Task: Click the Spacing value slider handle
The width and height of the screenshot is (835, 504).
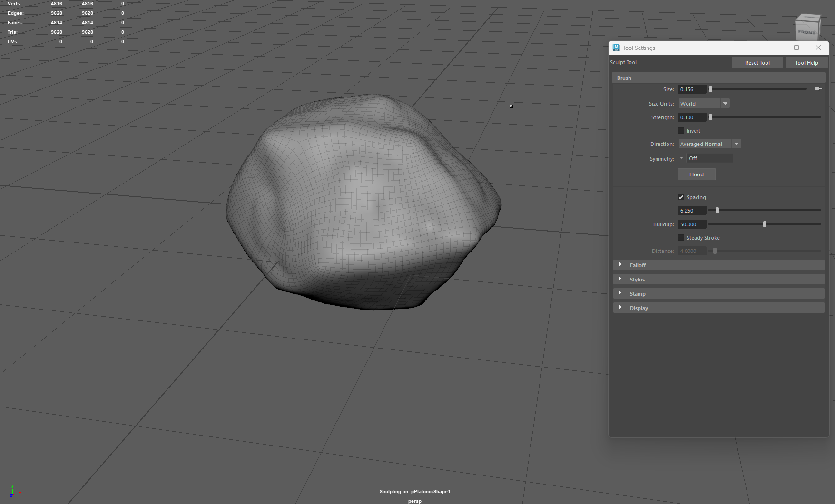Action: (717, 210)
